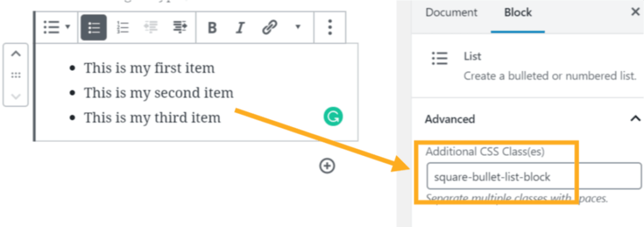This screenshot has width=644, height=227.
Task: Add a new block with plus icon
Action: click(327, 166)
